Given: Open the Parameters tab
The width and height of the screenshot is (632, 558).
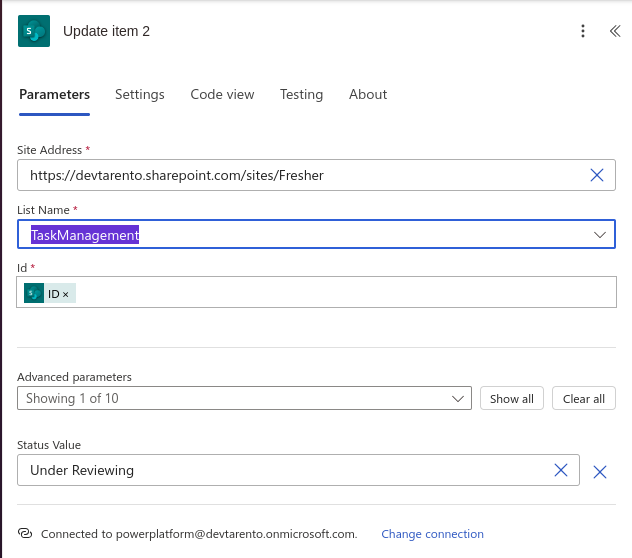Looking at the screenshot, I should [54, 95].
